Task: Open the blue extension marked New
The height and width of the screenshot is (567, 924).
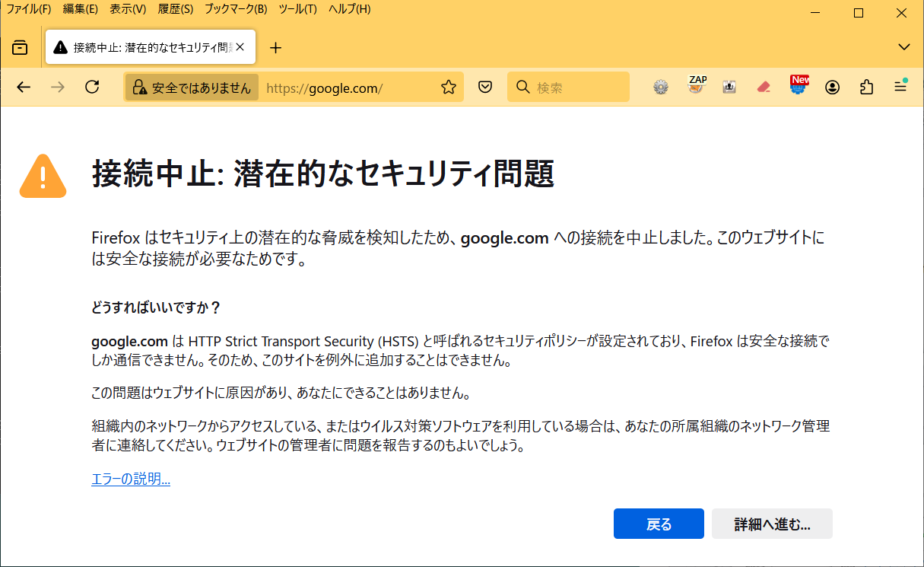Action: pos(799,85)
